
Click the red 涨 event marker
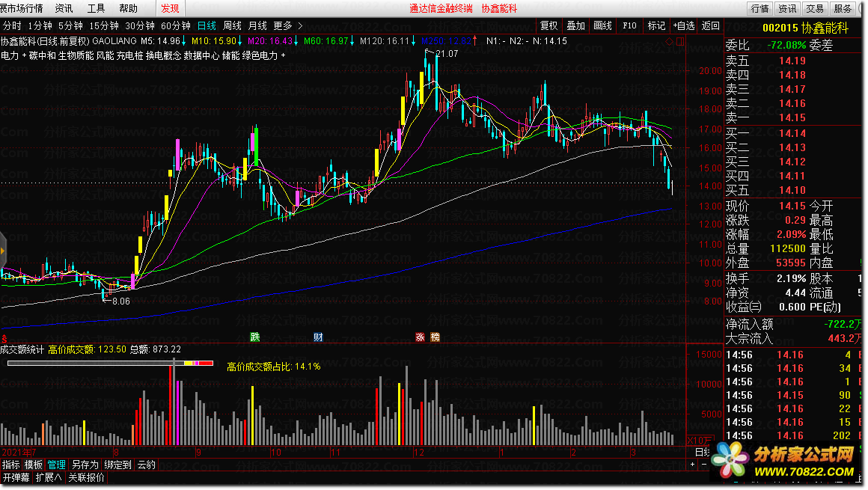coord(421,337)
